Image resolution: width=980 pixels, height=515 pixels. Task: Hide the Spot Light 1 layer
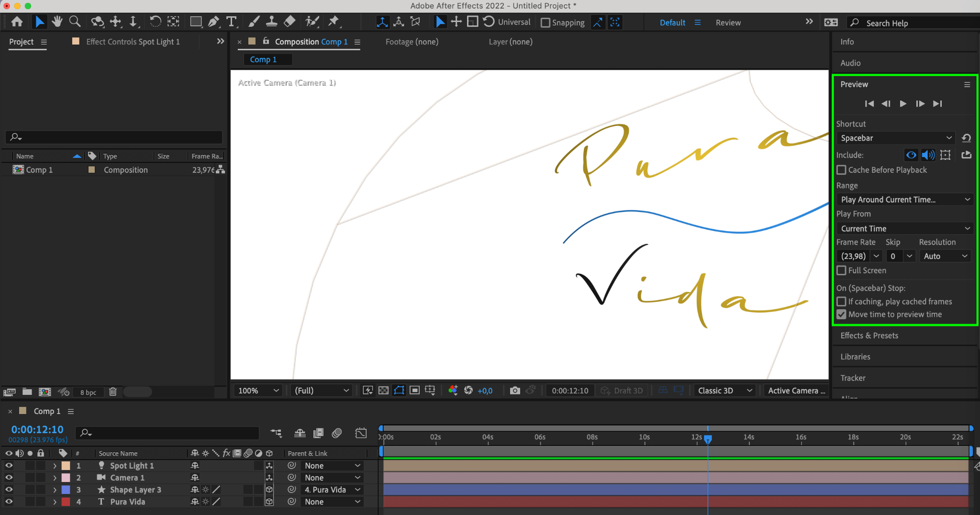tap(9, 465)
